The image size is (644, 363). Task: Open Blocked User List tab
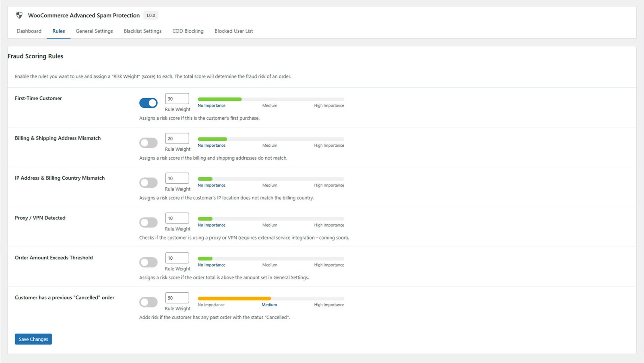click(233, 31)
